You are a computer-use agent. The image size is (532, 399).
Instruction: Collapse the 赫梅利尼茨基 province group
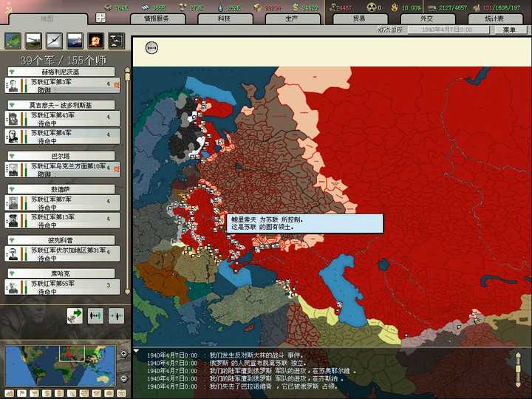click(x=12, y=72)
